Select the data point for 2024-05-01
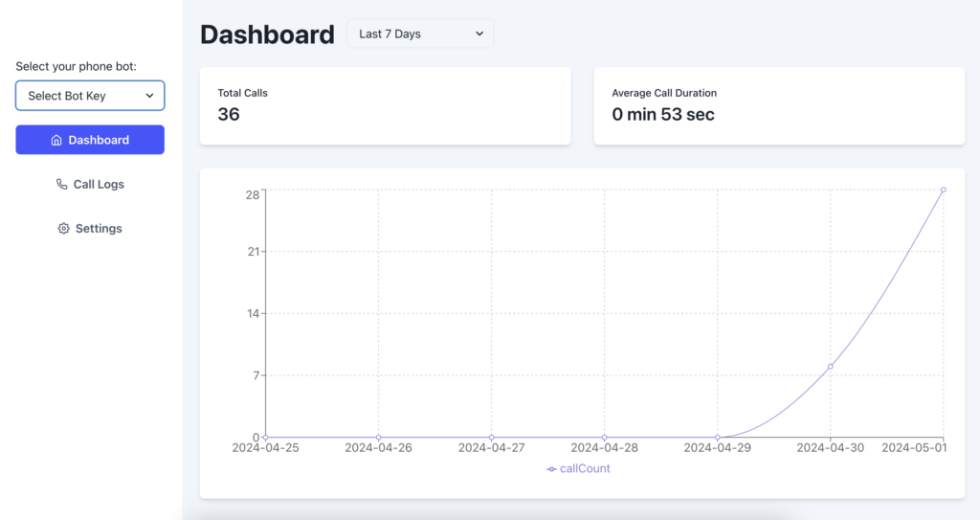Viewport: 980px width, 520px height. (x=943, y=190)
